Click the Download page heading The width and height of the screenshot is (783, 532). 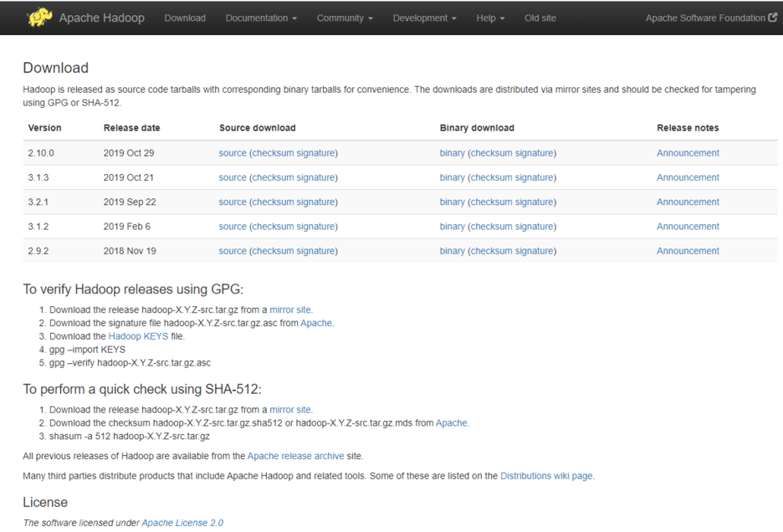click(x=55, y=68)
